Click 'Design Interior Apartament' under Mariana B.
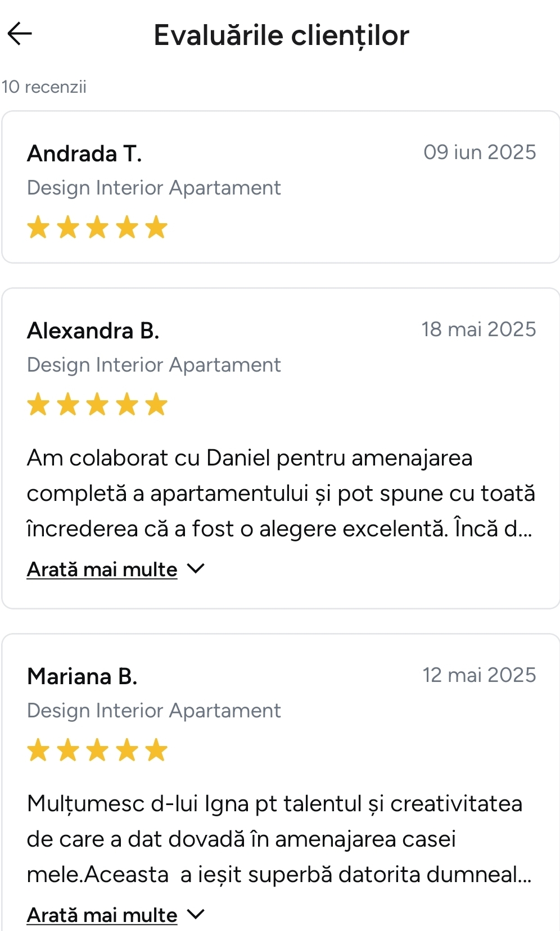 153,711
